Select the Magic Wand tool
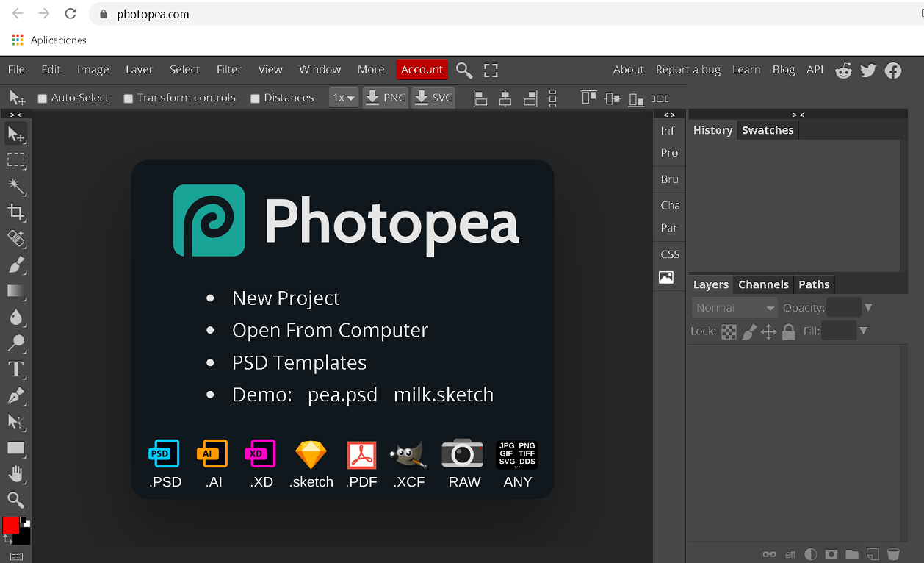This screenshot has width=924, height=563. click(16, 187)
